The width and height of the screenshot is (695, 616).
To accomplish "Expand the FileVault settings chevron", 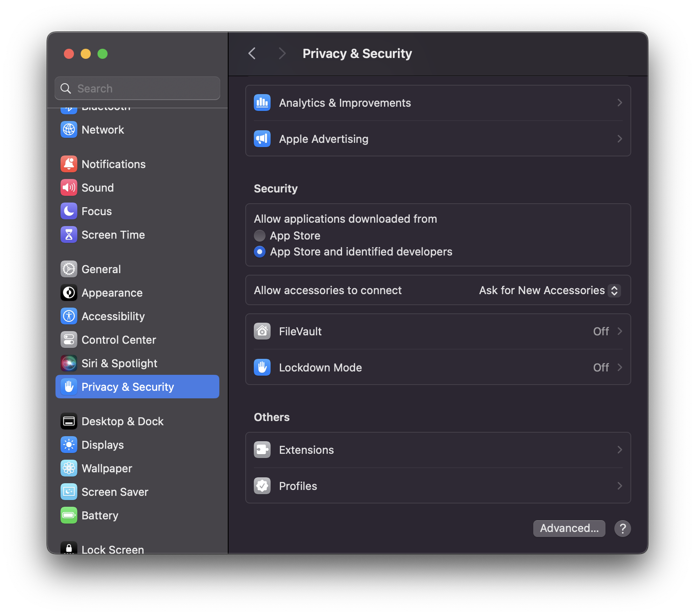I will coord(619,332).
